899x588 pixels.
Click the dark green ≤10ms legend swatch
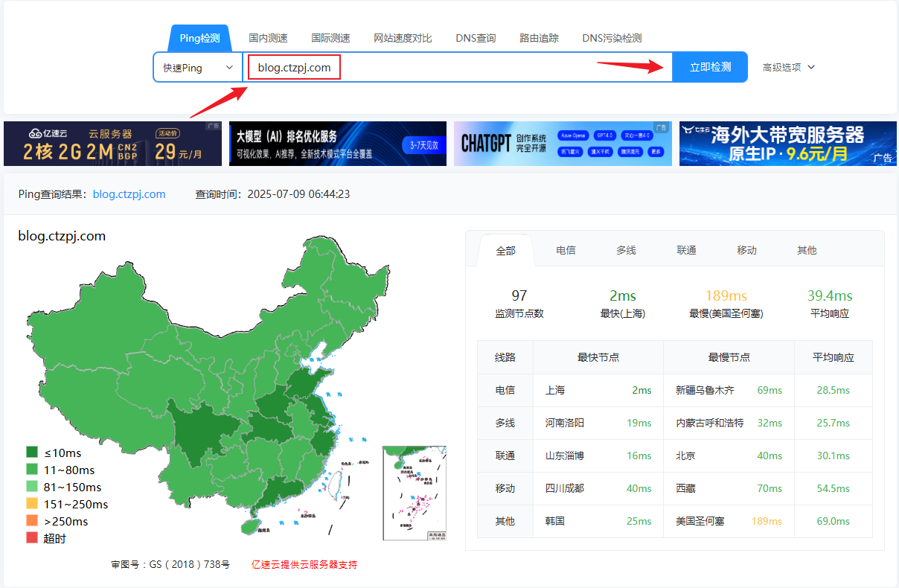(32, 453)
